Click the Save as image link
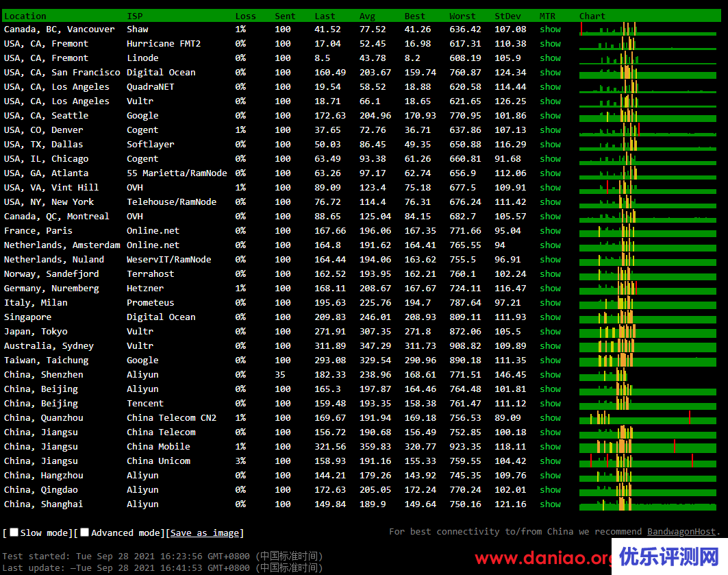 (205, 533)
